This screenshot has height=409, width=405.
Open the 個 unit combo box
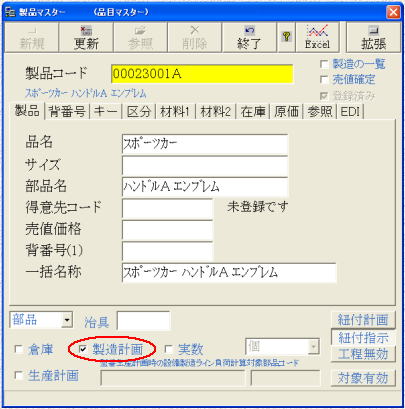(313, 347)
